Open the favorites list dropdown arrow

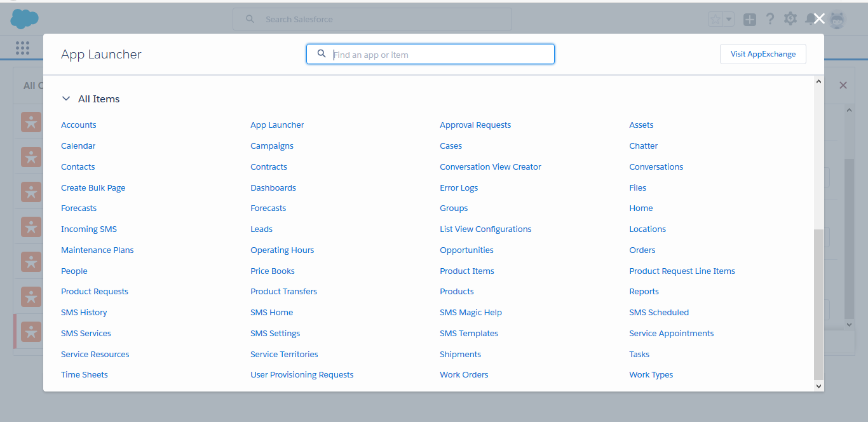point(729,19)
